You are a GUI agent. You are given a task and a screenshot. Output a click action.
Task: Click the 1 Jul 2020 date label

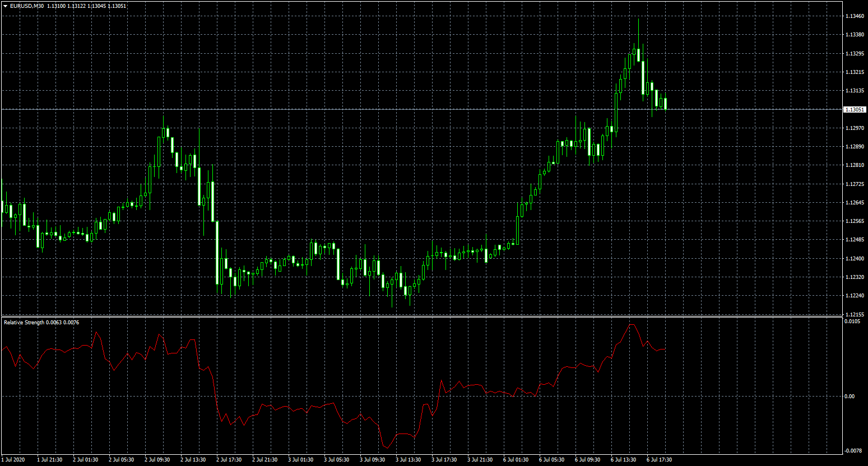[13, 460]
